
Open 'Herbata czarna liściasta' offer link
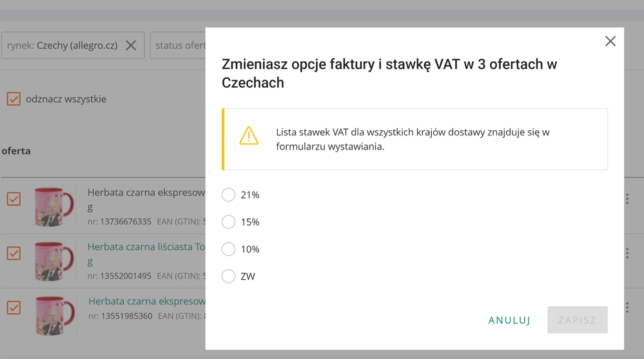click(146, 247)
